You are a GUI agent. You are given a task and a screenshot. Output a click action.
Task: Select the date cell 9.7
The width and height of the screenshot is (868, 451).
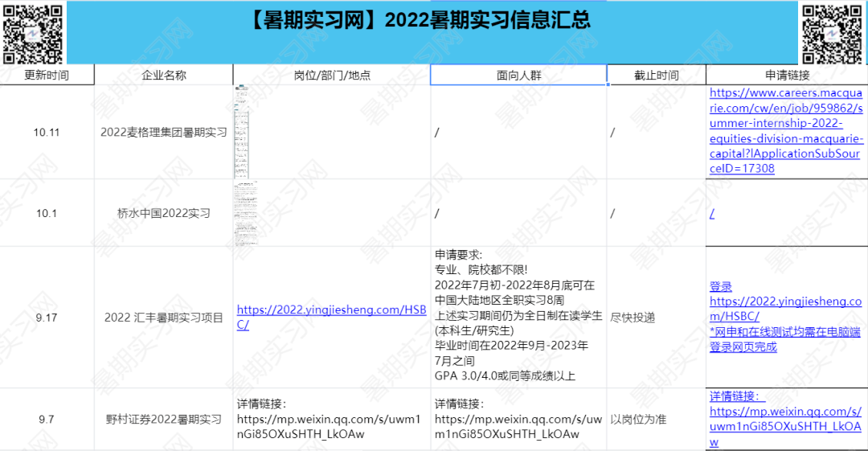tap(47, 420)
